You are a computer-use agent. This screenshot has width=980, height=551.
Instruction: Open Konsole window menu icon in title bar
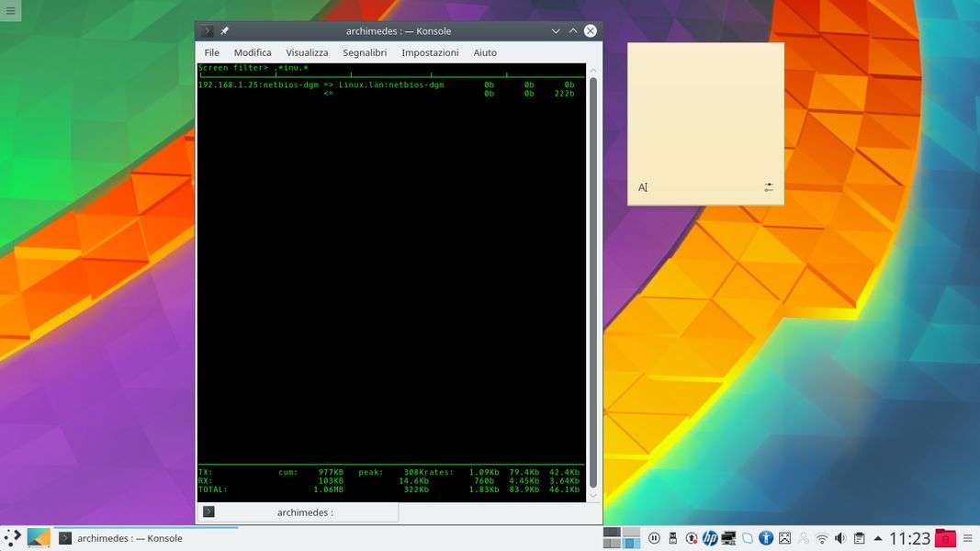point(208,30)
